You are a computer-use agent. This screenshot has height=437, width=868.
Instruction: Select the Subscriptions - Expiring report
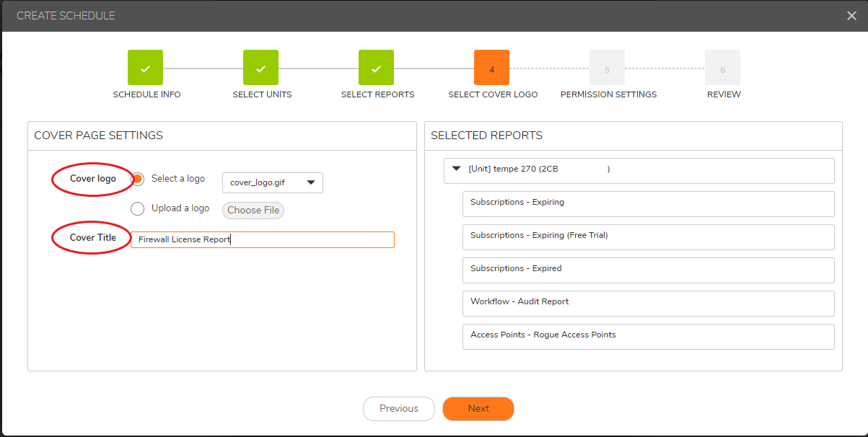pyautogui.click(x=647, y=203)
